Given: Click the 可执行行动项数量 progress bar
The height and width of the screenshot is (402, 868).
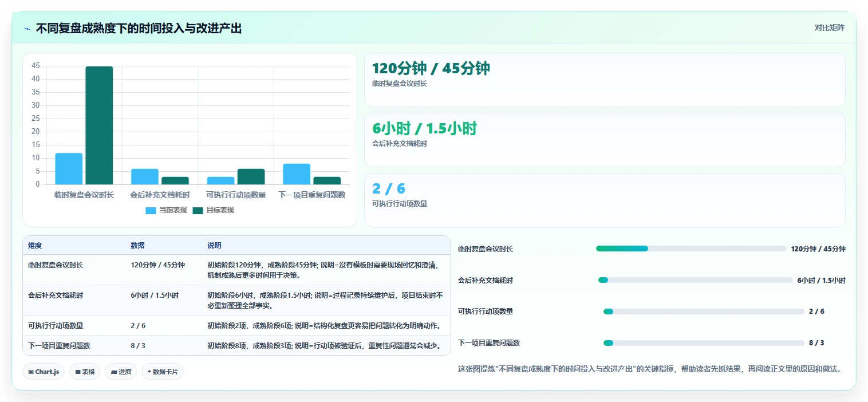Looking at the screenshot, I should pyautogui.click(x=704, y=312).
